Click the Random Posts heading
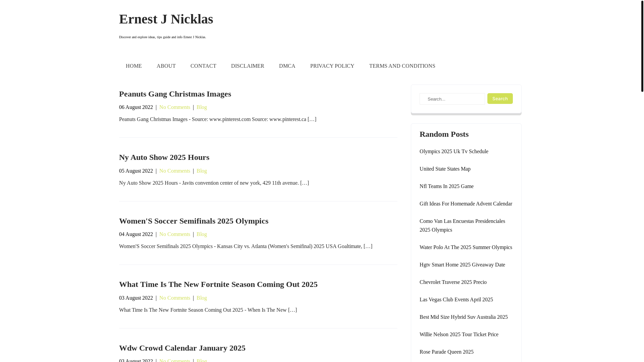644x362 pixels. point(444,134)
